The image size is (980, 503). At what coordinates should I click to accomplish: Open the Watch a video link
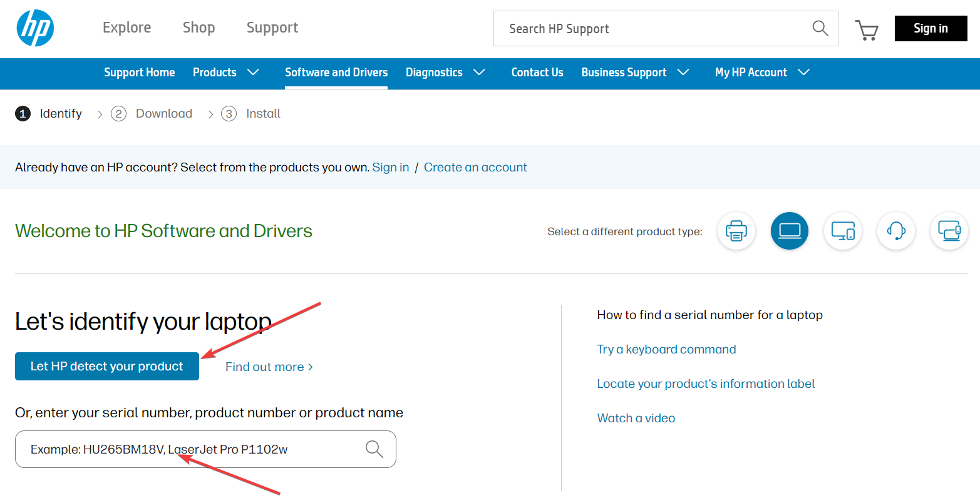click(x=636, y=419)
